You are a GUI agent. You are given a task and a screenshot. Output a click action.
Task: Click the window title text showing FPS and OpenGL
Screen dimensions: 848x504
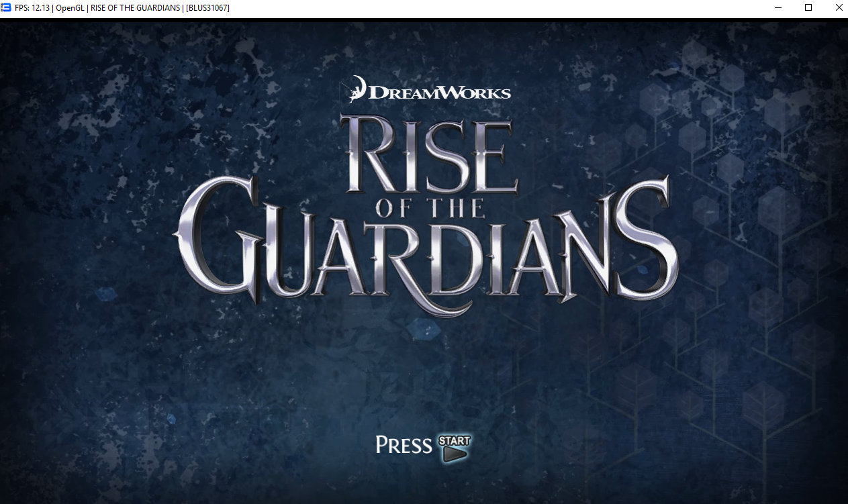(122, 8)
